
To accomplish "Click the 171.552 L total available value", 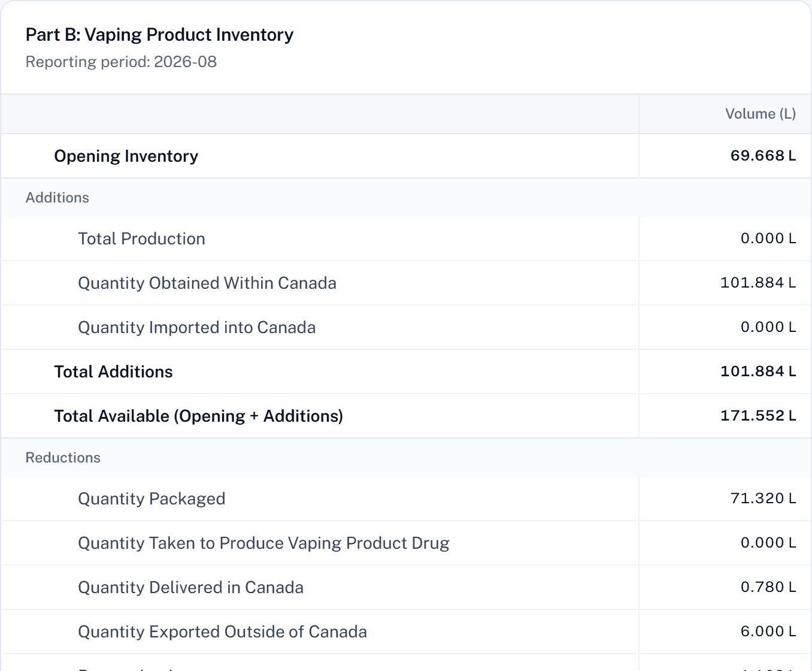I will 758,416.
